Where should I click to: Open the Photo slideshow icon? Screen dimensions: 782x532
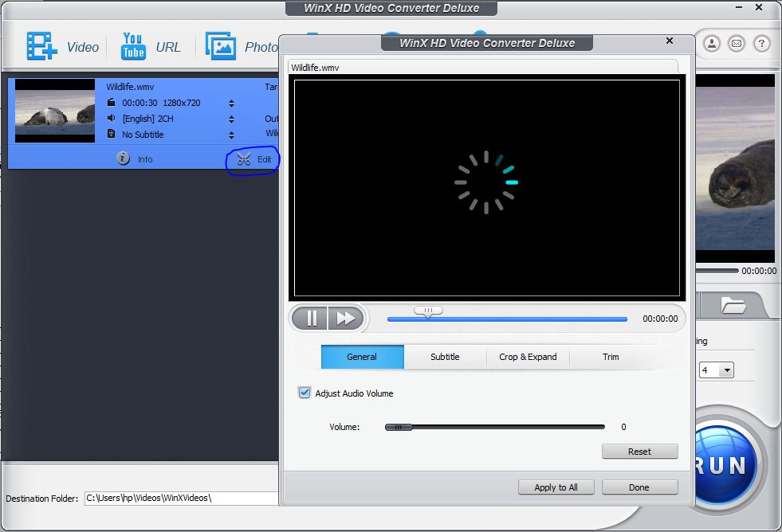tap(221, 46)
